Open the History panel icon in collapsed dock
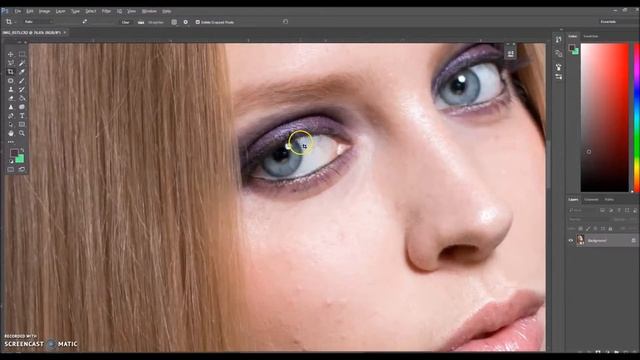Image resolution: width=640 pixels, height=360 pixels. tap(558, 39)
